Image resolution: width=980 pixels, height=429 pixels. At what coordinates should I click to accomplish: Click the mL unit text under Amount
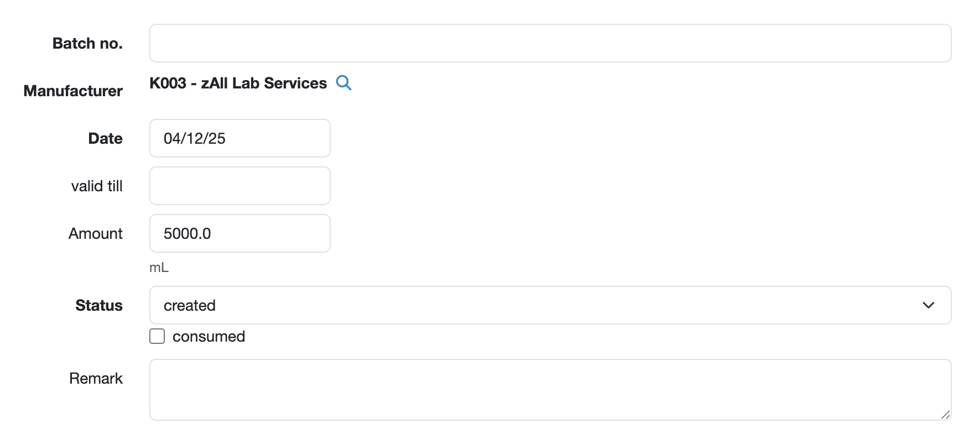159,268
